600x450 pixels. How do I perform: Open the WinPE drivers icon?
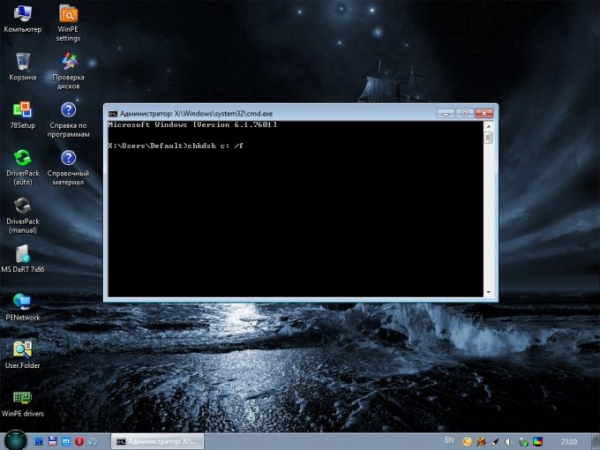22,397
